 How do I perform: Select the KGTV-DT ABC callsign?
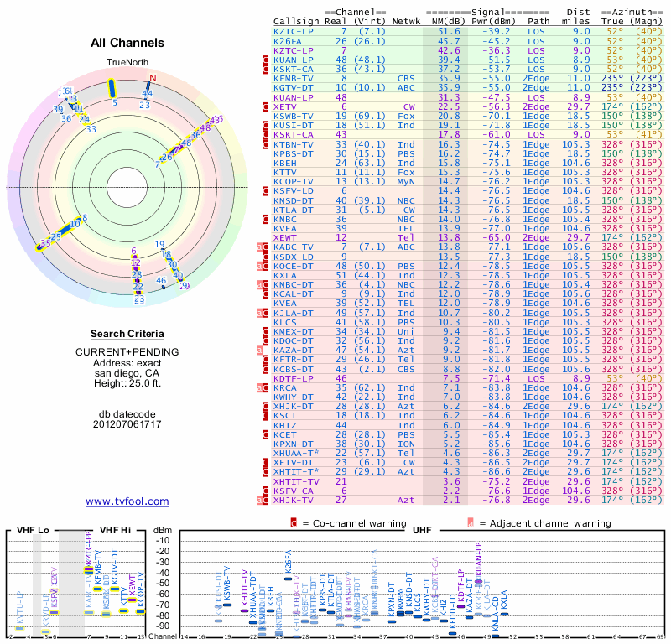coord(293,88)
